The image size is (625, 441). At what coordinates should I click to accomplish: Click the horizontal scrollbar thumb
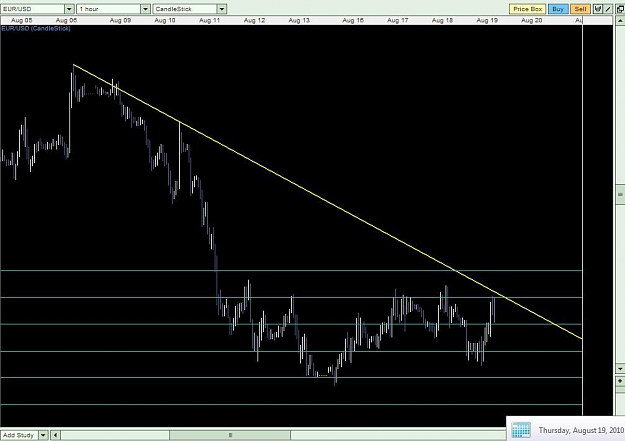[x=230, y=435]
